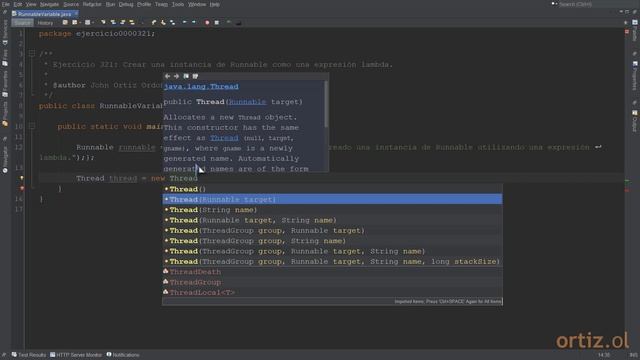
Task: Click the error stripe mark at top right
Action: (627, 31)
